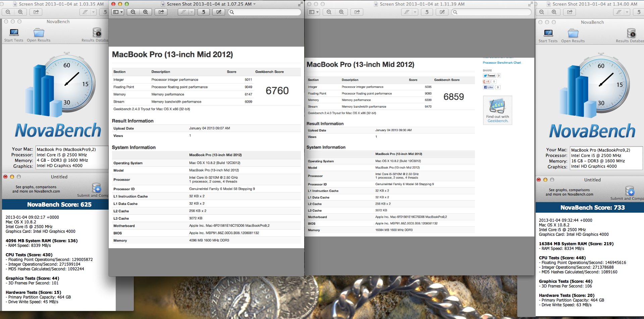
Task: Click Start Tests icon in the 733-score NovaBench
Action: [548, 34]
